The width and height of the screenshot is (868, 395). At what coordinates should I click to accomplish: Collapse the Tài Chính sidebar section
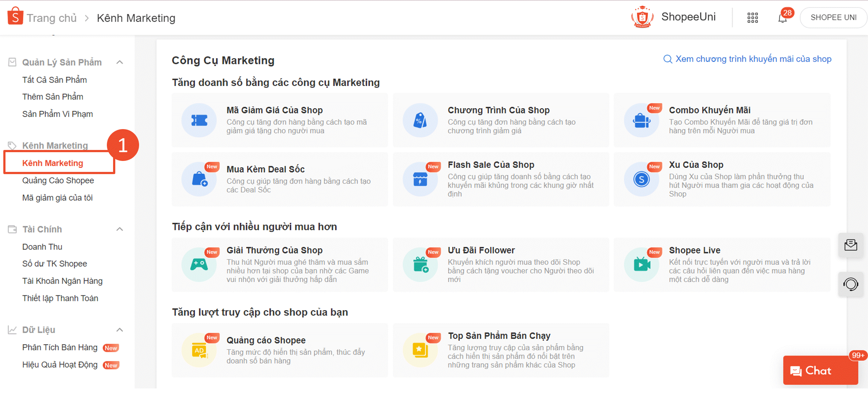[120, 229]
